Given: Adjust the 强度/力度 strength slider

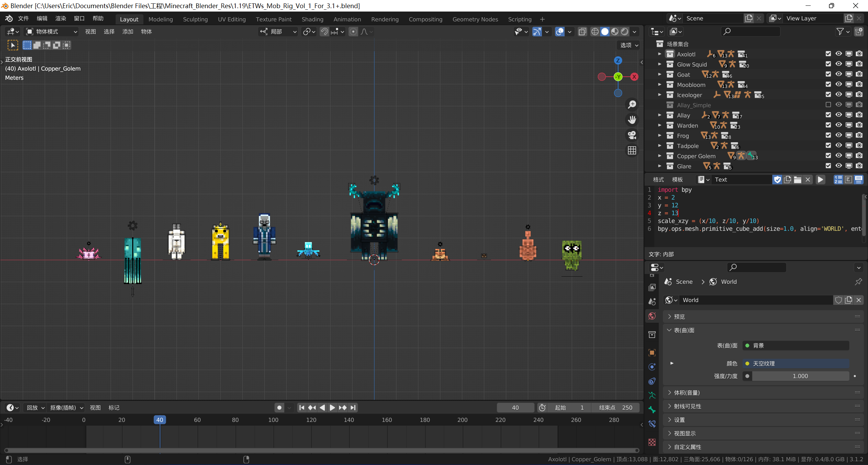Looking at the screenshot, I should pos(800,376).
